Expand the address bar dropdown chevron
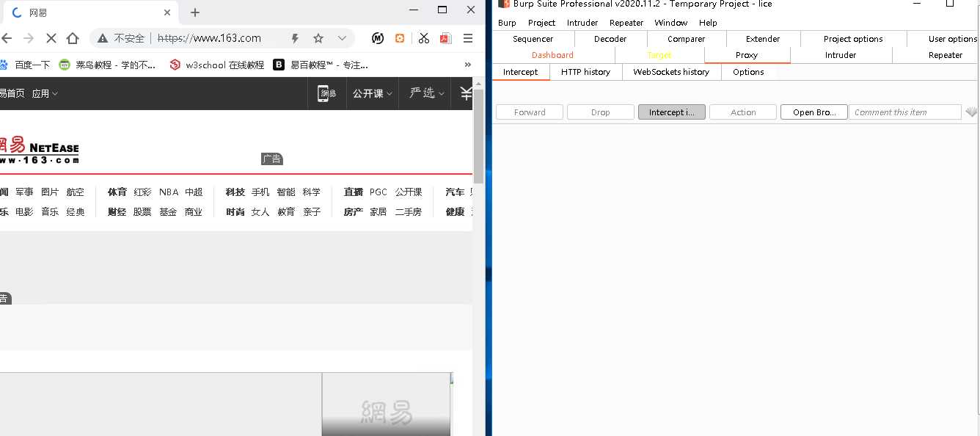The height and width of the screenshot is (436, 980). pyautogui.click(x=342, y=38)
